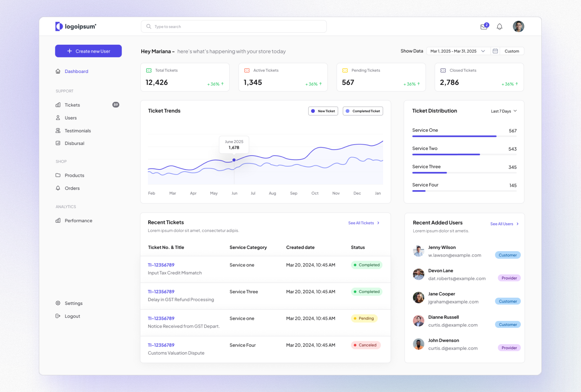Click the search magnifier icon
The height and width of the screenshot is (392, 581).
(149, 26)
